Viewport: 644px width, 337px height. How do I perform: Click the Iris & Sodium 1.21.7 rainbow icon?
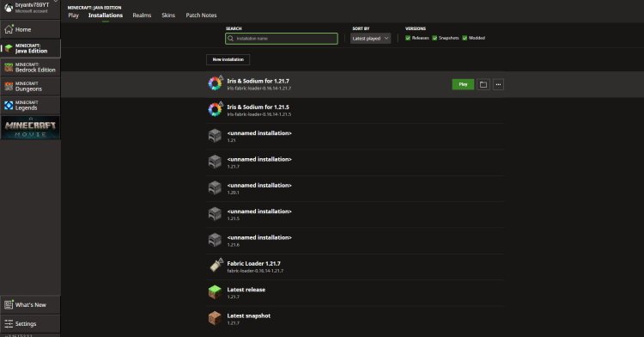coord(215,84)
